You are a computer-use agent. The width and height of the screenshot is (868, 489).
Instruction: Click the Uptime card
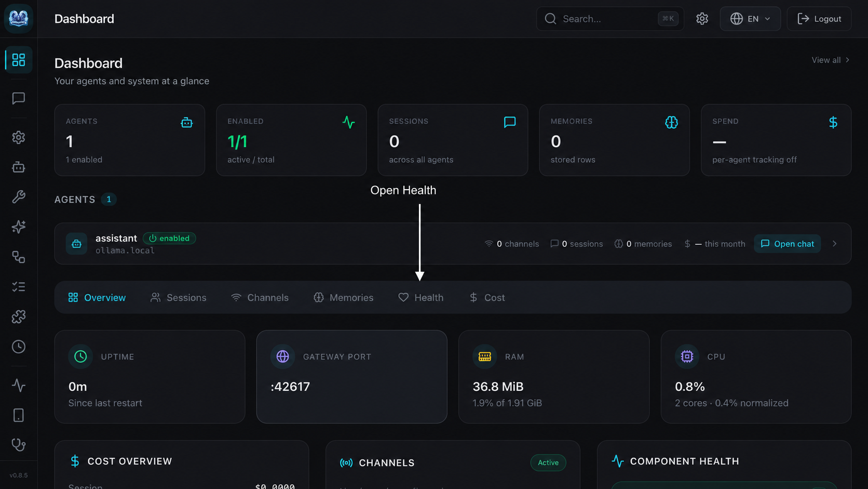[x=150, y=377]
